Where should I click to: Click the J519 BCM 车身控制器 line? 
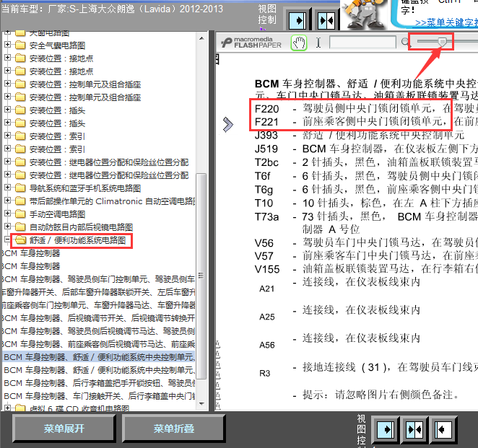[x=366, y=149]
